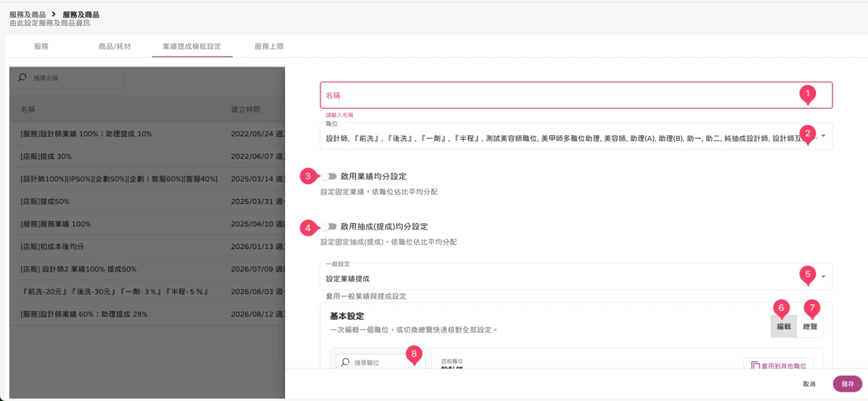Select the 編輯 mode button

coord(784,326)
